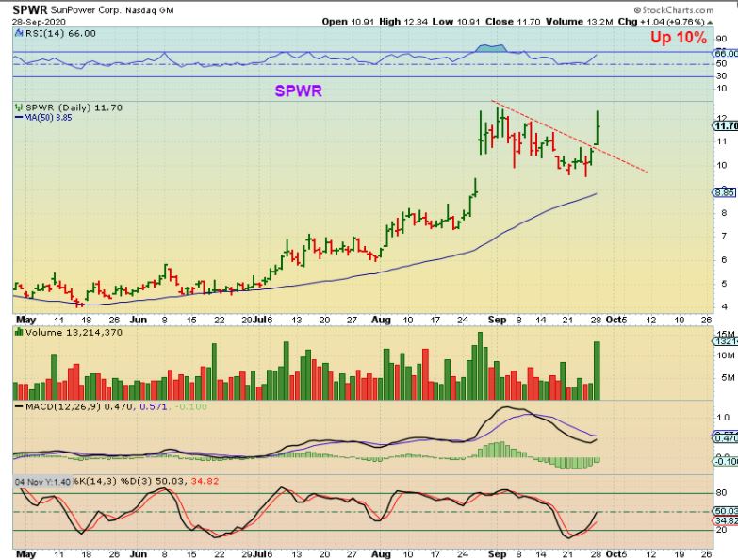The width and height of the screenshot is (738, 560).
Task: Click the tall green Sep 28 volume bar
Action: 597,371
